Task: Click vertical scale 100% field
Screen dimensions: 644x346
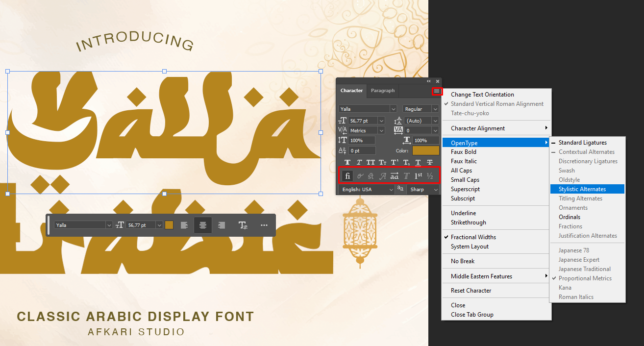Action: (362, 140)
